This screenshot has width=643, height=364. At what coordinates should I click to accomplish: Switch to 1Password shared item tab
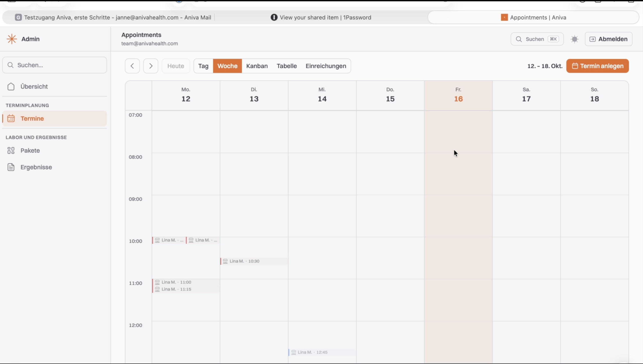tap(321, 18)
